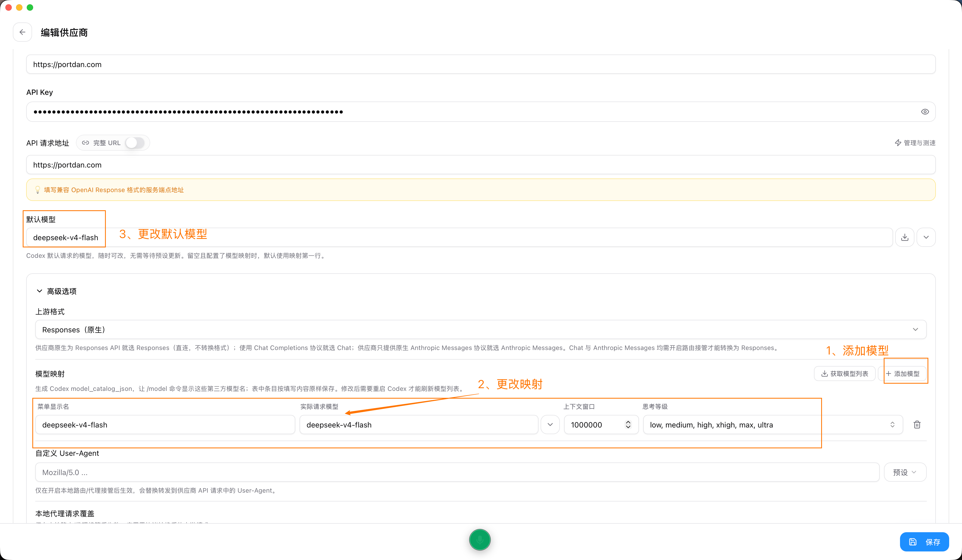Click the 自定义 User-Agent input field

pos(457,473)
